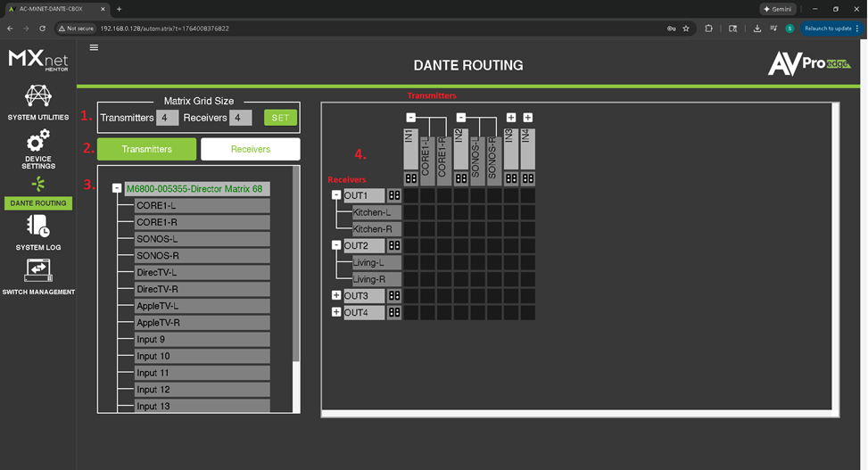The width and height of the screenshot is (868, 470).
Task: Expand the OUT3 receiver group
Action: tap(336, 296)
